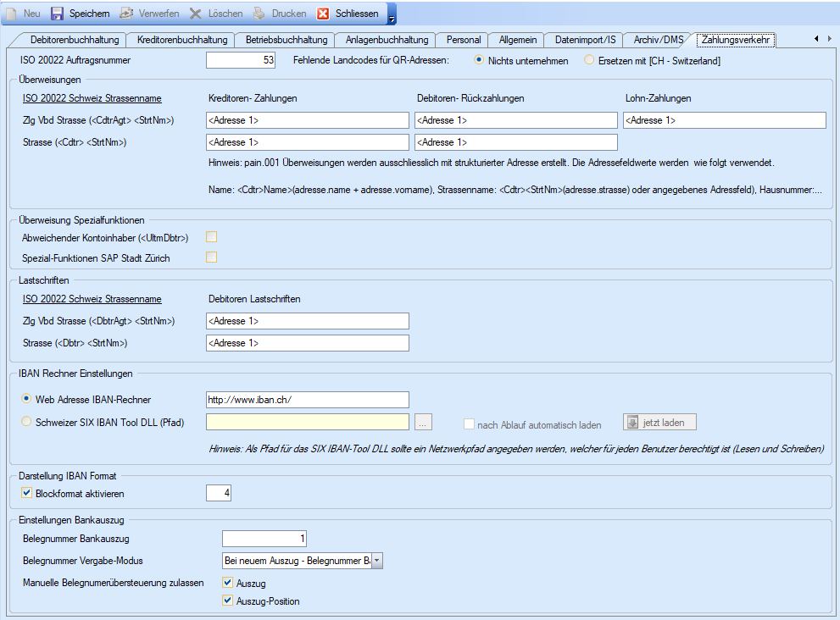Click the Drucken print icon

(260, 14)
